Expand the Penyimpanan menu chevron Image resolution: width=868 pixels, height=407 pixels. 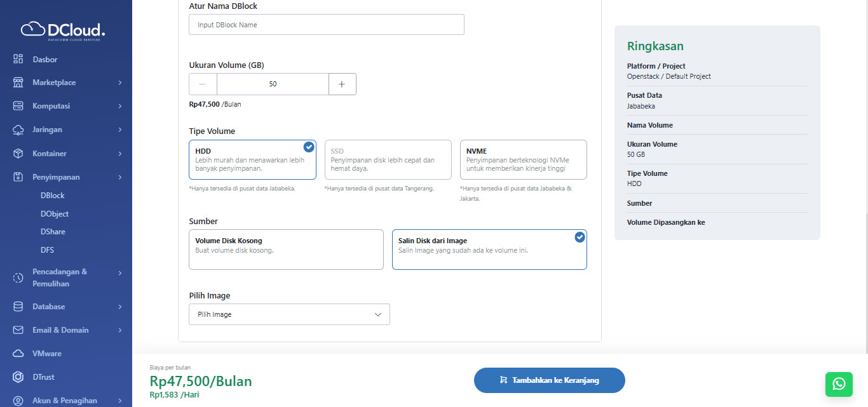coord(120,177)
